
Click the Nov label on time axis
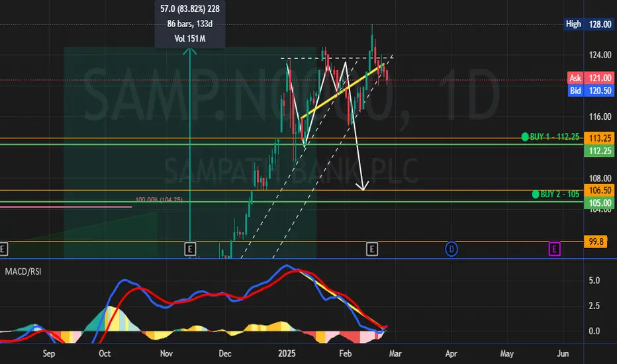point(166,353)
